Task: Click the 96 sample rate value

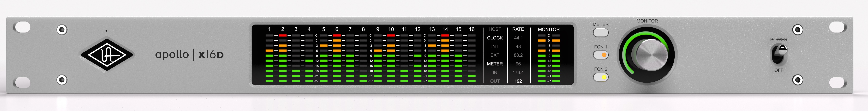Action: pyautogui.click(x=518, y=64)
